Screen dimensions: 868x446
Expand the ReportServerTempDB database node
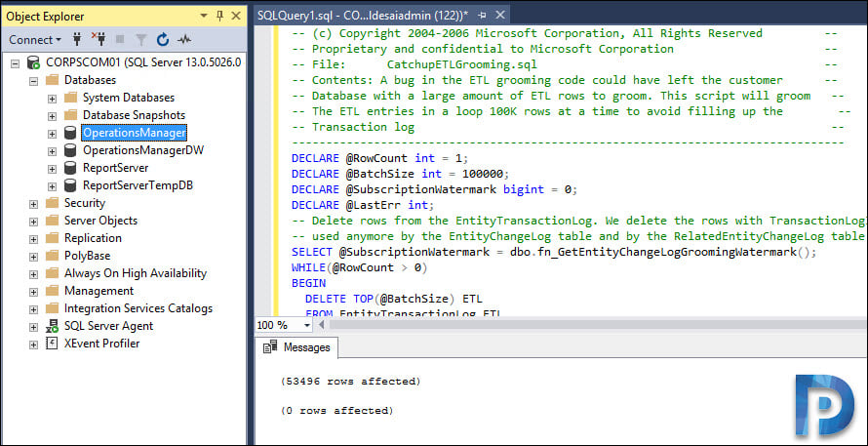coord(52,186)
